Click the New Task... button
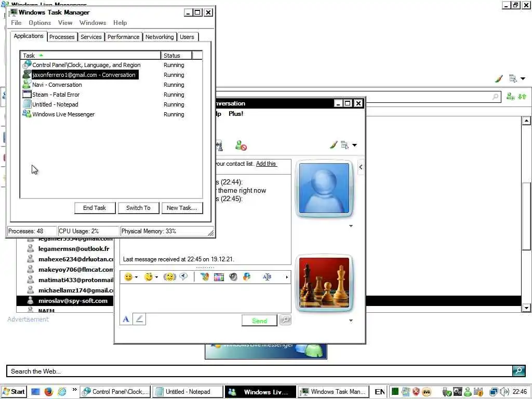The image size is (532, 399). coord(182,208)
